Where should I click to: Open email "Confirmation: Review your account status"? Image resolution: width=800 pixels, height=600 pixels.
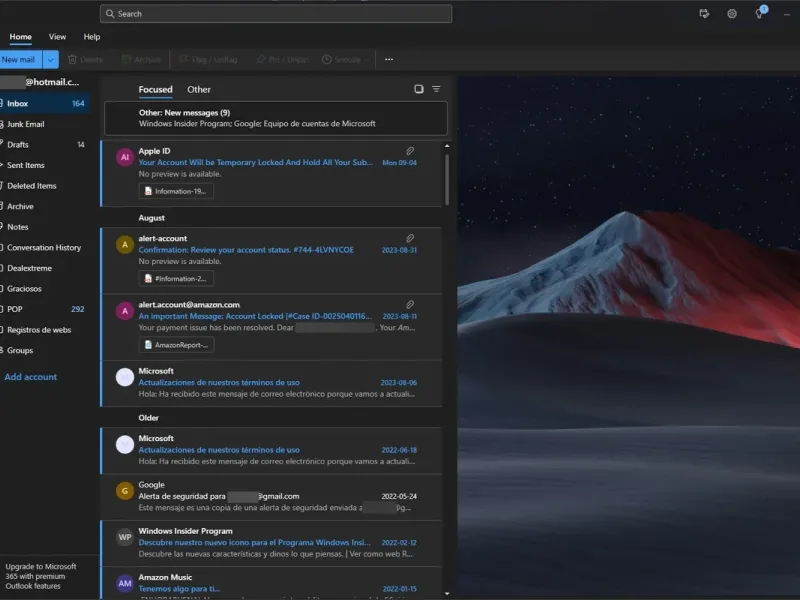[272, 261]
